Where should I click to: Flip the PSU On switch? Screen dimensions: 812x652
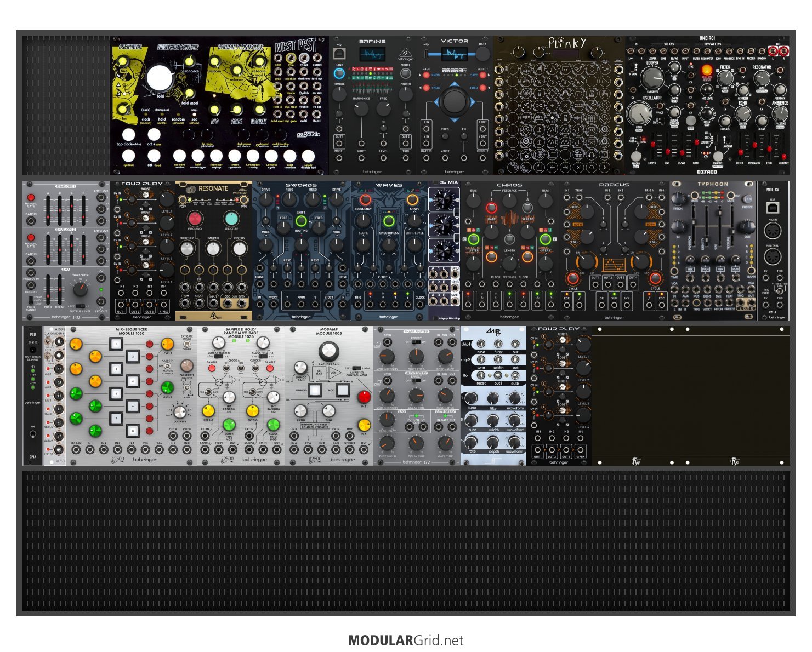click(32, 435)
